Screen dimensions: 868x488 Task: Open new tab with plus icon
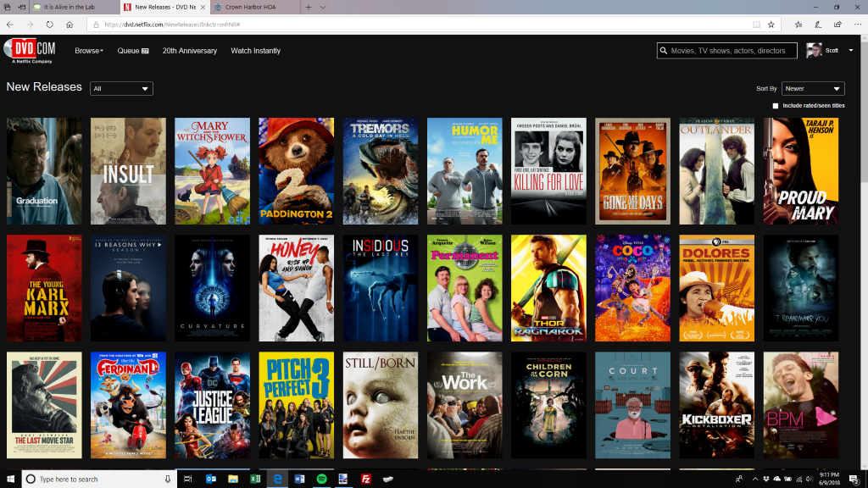tap(309, 7)
